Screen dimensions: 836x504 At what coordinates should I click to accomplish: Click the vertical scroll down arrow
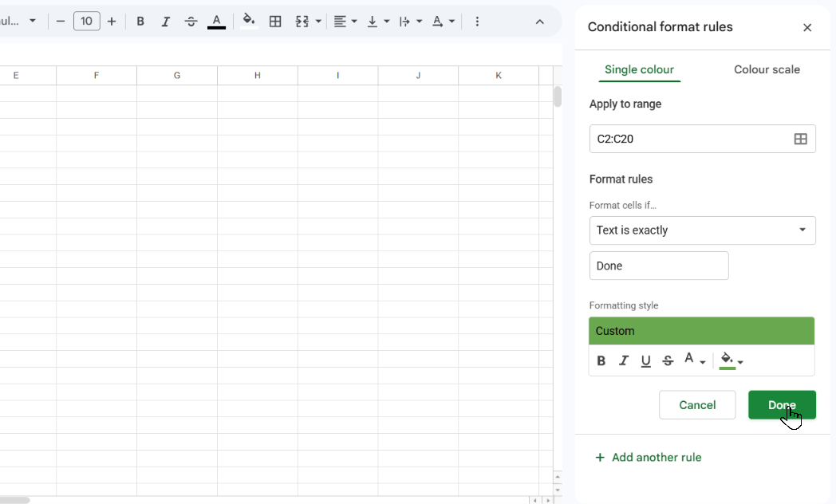pos(558,490)
